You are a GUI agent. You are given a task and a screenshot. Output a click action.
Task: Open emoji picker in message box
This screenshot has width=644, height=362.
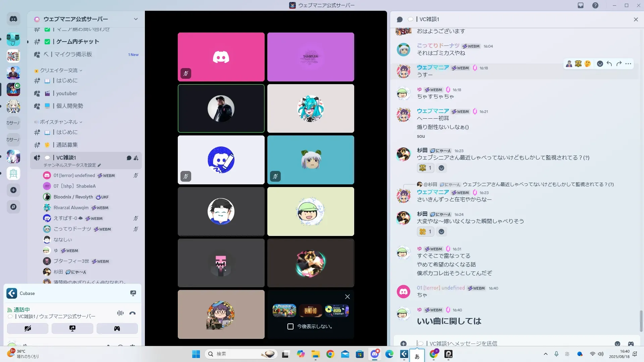click(x=617, y=344)
